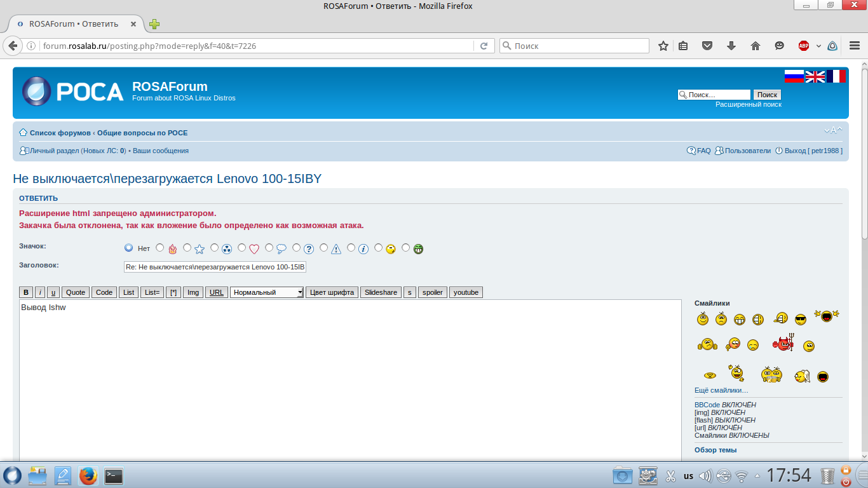Insert the big toothy grin smiley
This screenshot has height=488, width=868.
740,319
